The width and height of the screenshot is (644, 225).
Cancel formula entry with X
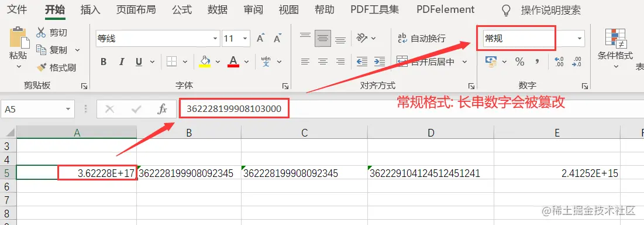(x=109, y=109)
